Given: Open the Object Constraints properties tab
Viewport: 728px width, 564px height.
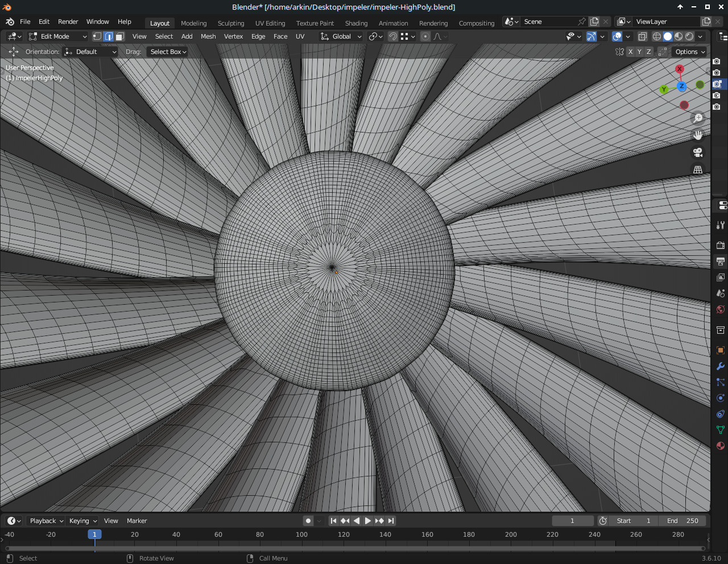Looking at the screenshot, I should pos(721,414).
